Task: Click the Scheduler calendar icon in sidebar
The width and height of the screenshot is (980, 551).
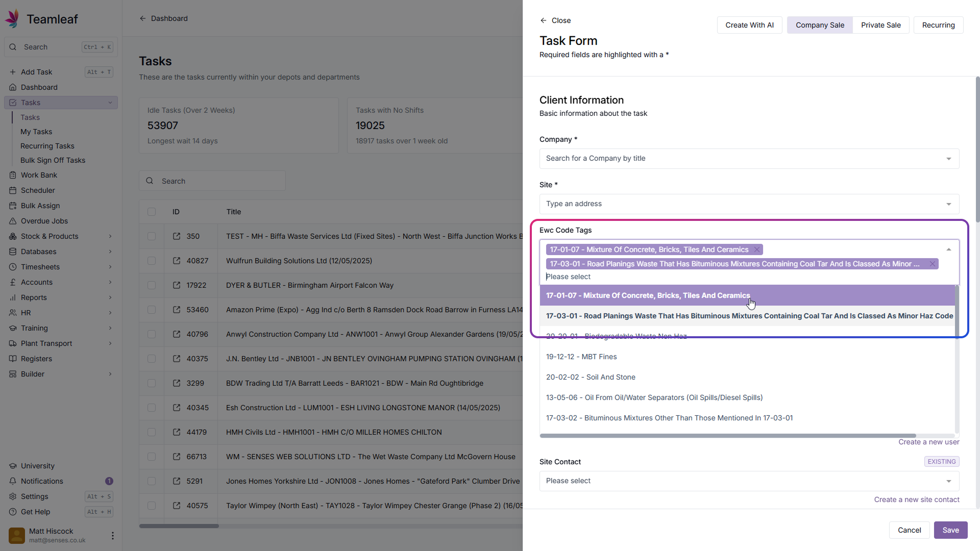Action: pos(13,190)
